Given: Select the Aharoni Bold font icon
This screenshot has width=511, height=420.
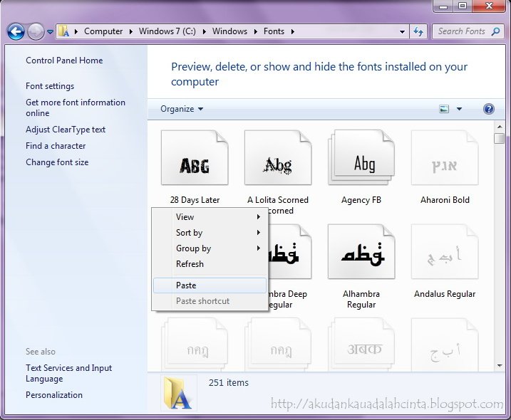Looking at the screenshot, I should click(x=445, y=160).
